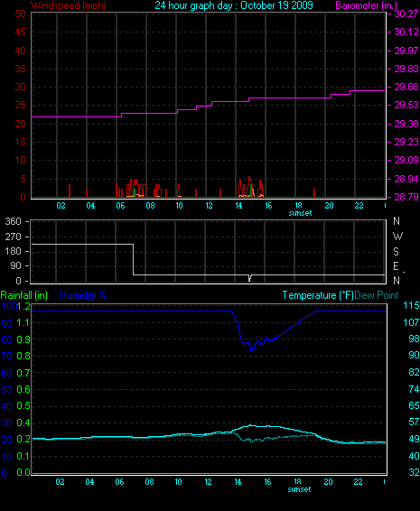The image size is (420, 511).
Task: Click the Humidity % legend label
Action: tap(83, 295)
